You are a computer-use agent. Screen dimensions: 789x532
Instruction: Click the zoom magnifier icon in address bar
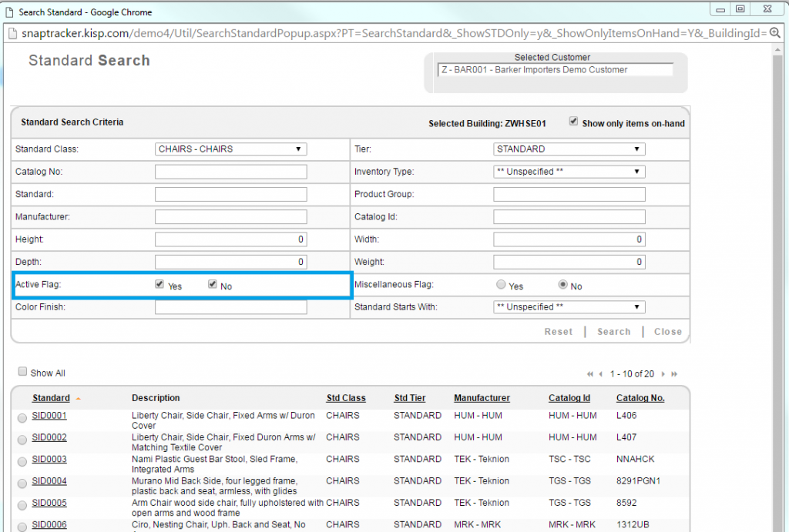point(775,33)
